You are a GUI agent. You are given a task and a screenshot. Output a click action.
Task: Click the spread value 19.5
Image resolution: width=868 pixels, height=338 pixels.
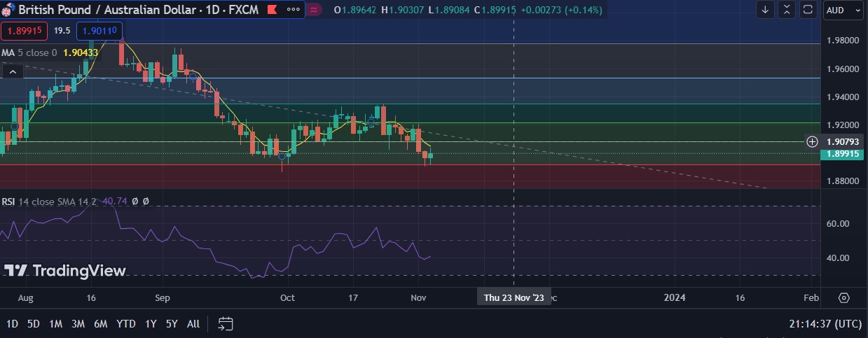[62, 31]
